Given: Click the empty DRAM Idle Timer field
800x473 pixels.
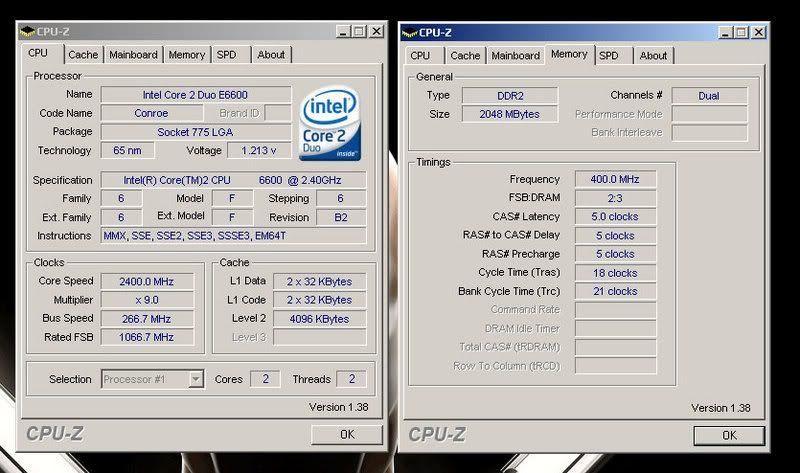Looking at the screenshot, I should 615,329.
